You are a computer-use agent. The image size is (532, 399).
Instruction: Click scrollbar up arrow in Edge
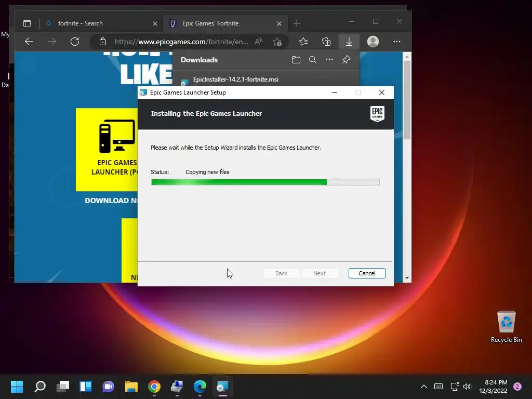point(407,57)
